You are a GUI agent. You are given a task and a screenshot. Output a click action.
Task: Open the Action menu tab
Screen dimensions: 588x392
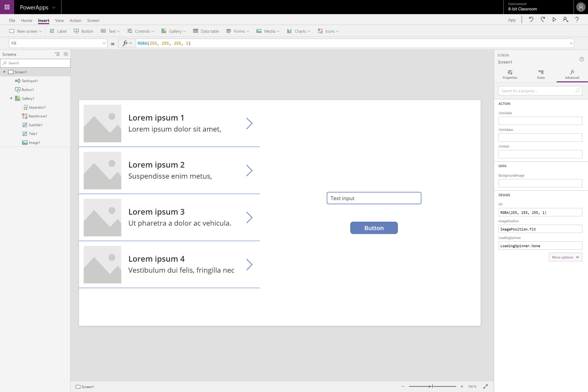pyautogui.click(x=75, y=20)
